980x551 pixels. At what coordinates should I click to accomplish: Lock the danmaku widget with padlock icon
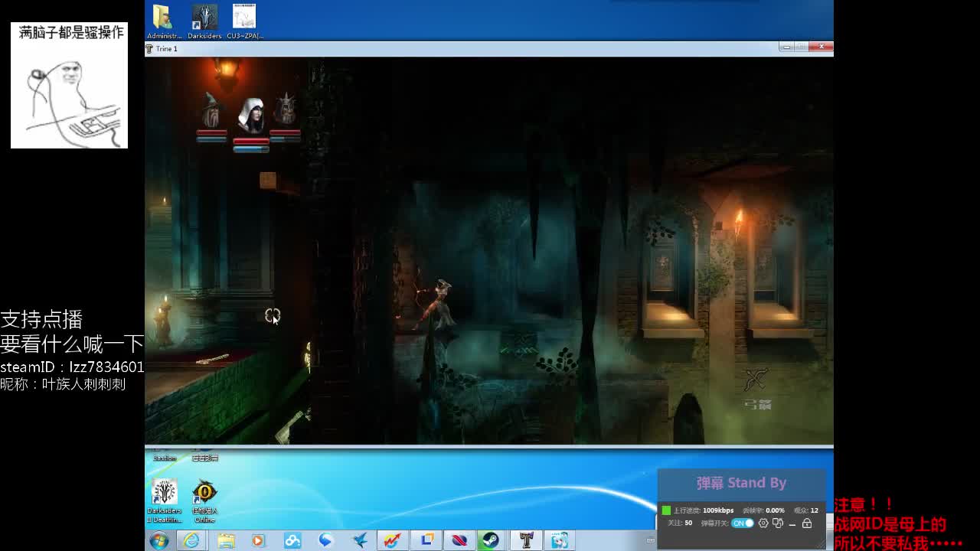point(807,523)
